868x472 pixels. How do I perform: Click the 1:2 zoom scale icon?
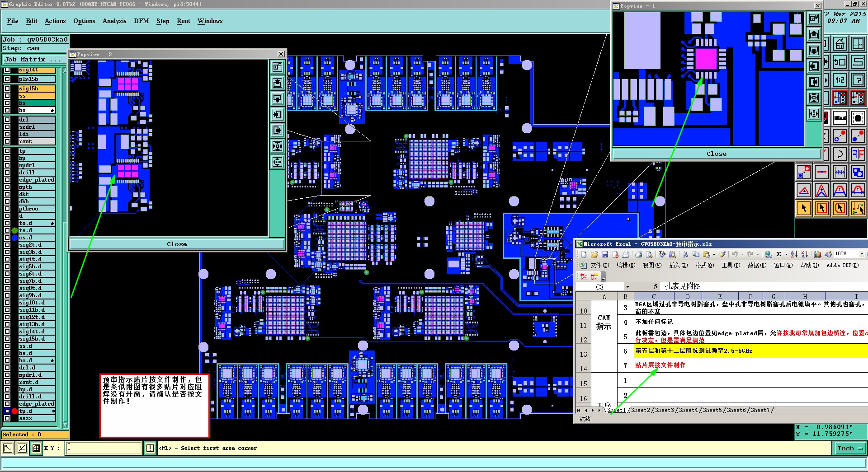pos(840,80)
